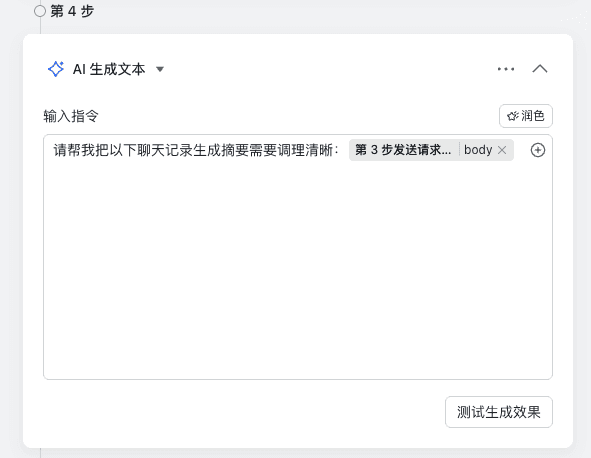
Task: Click the body field in the variable chip
Action: pyautogui.click(x=478, y=150)
